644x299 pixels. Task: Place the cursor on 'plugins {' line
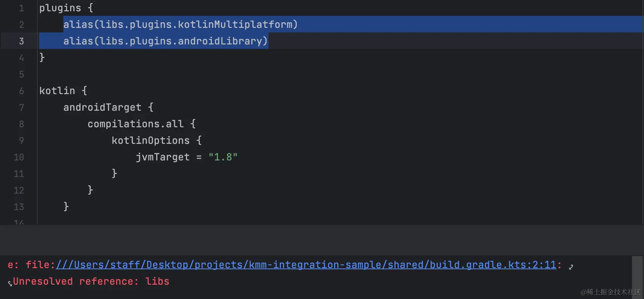66,8
